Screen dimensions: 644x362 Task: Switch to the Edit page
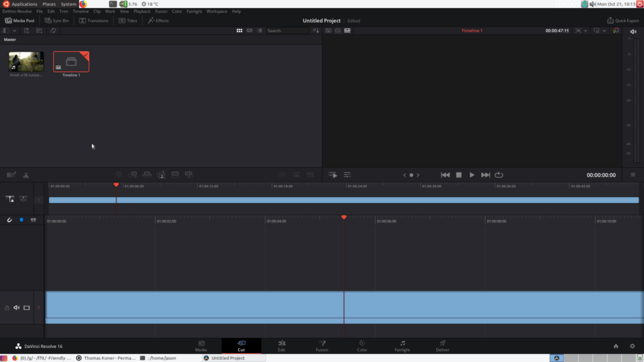[x=281, y=346]
